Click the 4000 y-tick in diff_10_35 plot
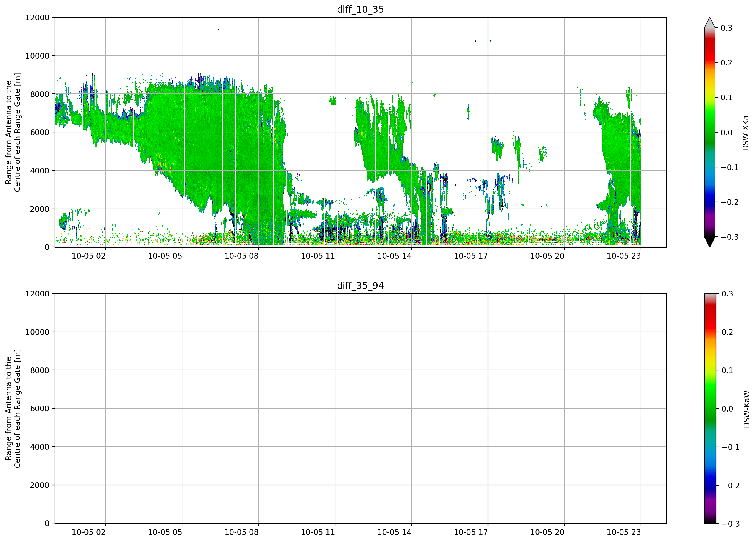The width and height of the screenshot is (756, 542). point(40,171)
